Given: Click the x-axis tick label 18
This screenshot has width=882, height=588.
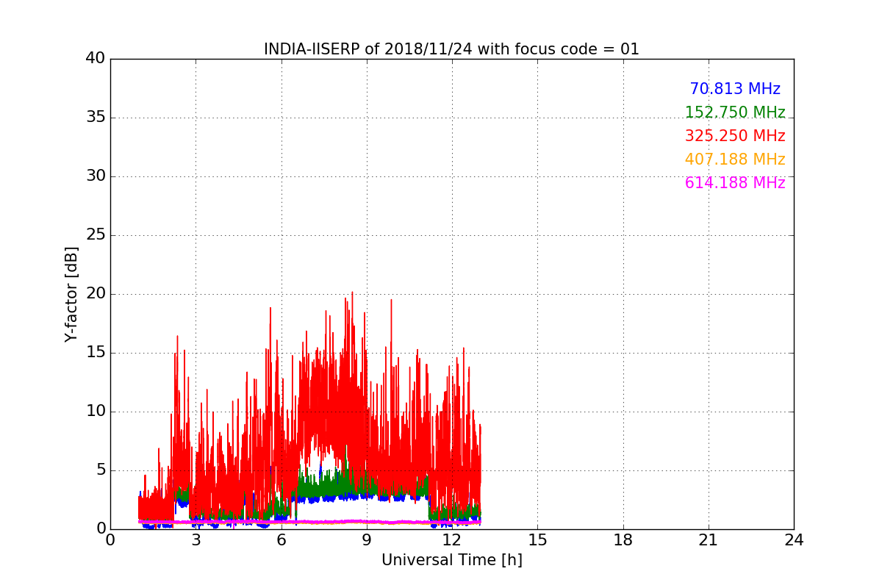Looking at the screenshot, I should pos(623,539).
